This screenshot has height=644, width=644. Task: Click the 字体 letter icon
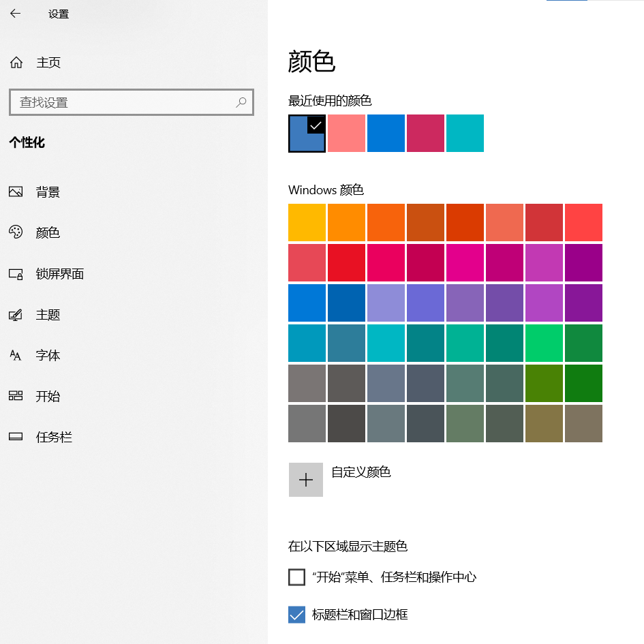tap(16, 355)
